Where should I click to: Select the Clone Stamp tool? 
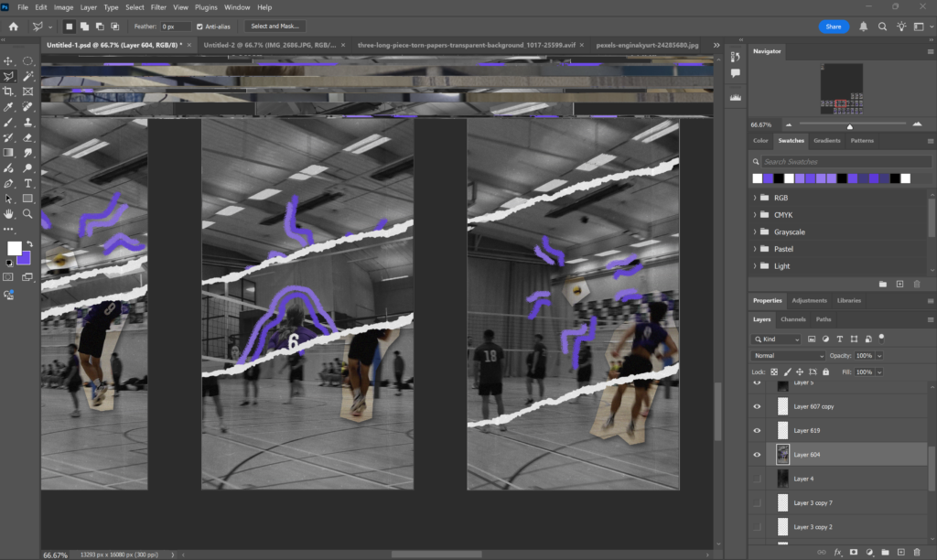click(x=28, y=122)
